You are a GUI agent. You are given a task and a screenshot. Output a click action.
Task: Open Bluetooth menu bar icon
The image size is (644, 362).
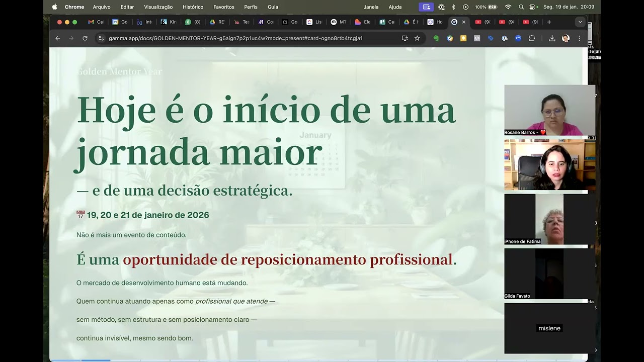(453, 7)
